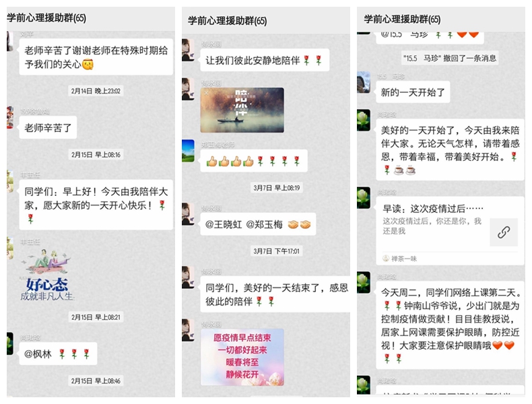532x404 pixels.
Task: Tap the avatar next to @枫林 rose message
Action: point(10,343)
